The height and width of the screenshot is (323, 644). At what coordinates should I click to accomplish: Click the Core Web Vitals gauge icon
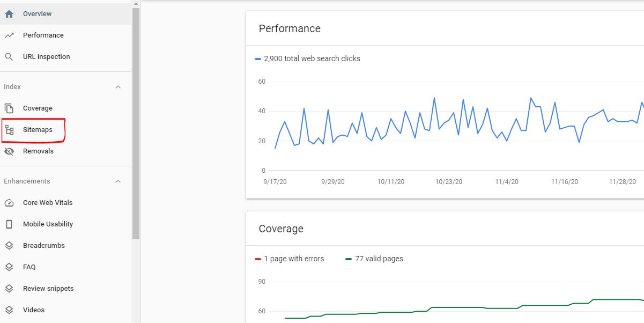tap(9, 203)
